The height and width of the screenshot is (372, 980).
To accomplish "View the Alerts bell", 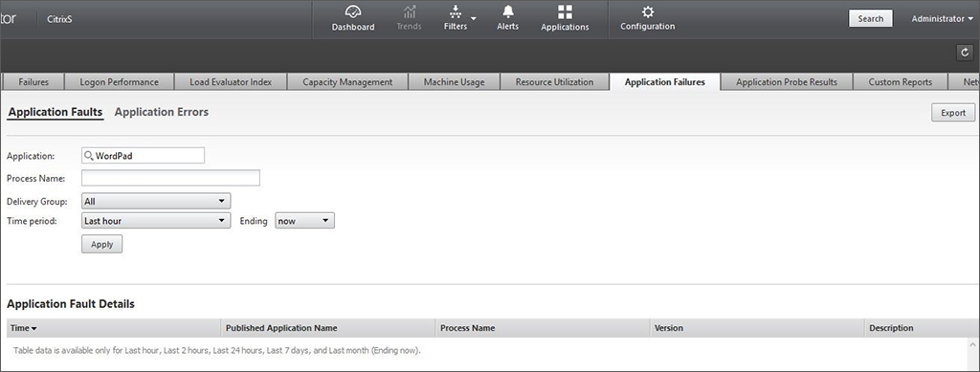I will [x=507, y=19].
